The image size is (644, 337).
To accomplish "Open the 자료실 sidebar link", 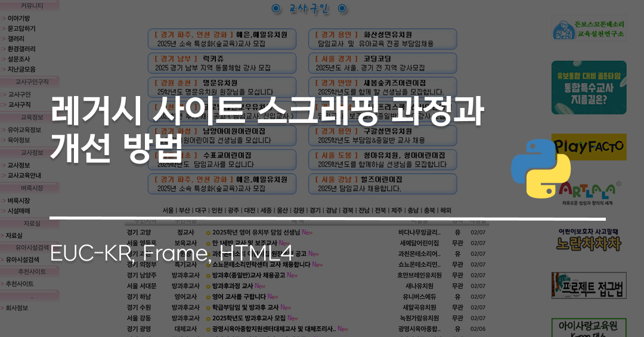I will 14,236.
